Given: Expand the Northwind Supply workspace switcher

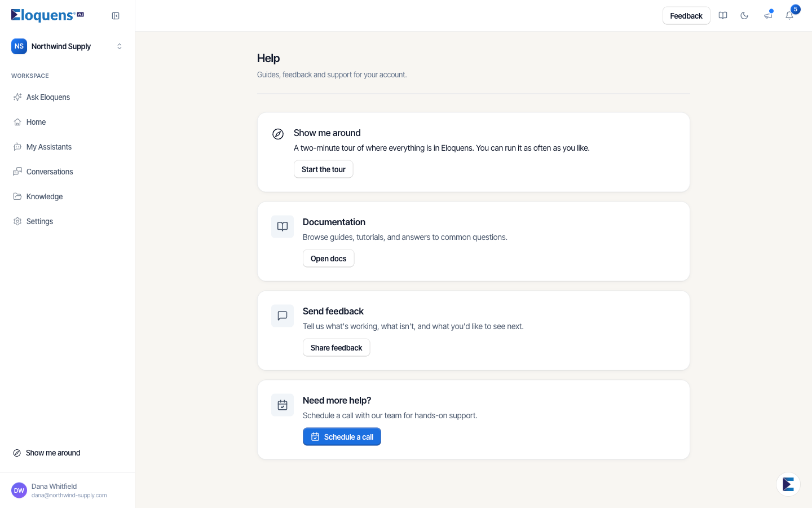Looking at the screenshot, I should tap(68, 46).
